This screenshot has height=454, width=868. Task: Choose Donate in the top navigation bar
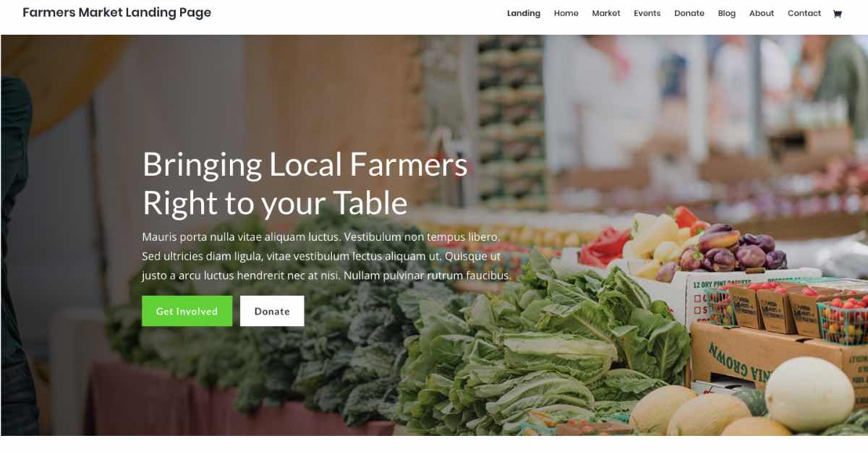[689, 13]
